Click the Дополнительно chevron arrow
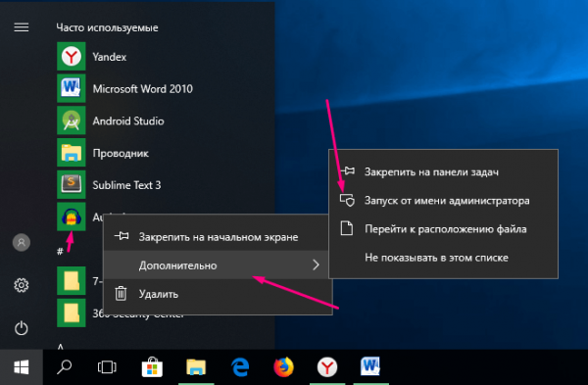This screenshot has width=588, height=385. (316, 265)
